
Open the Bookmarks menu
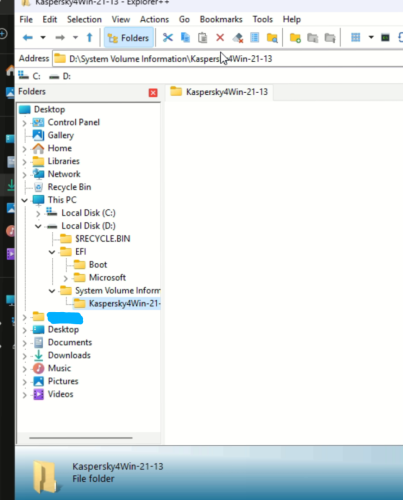[221, 20]
